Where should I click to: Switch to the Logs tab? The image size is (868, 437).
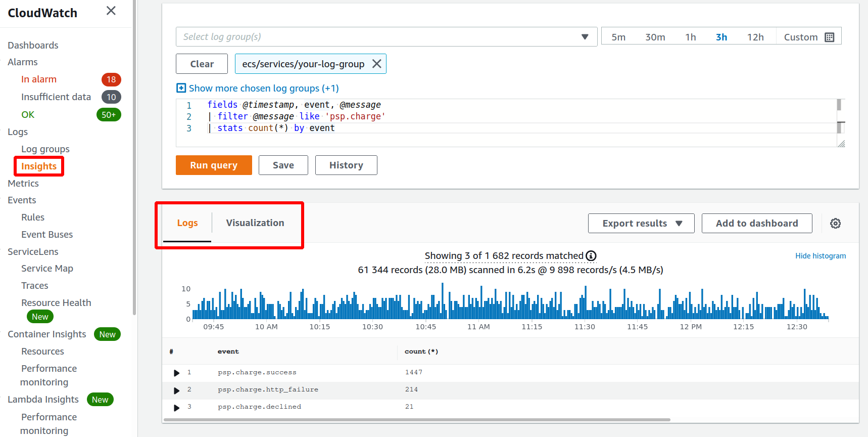pyautogui.click(x=187, y=223)
